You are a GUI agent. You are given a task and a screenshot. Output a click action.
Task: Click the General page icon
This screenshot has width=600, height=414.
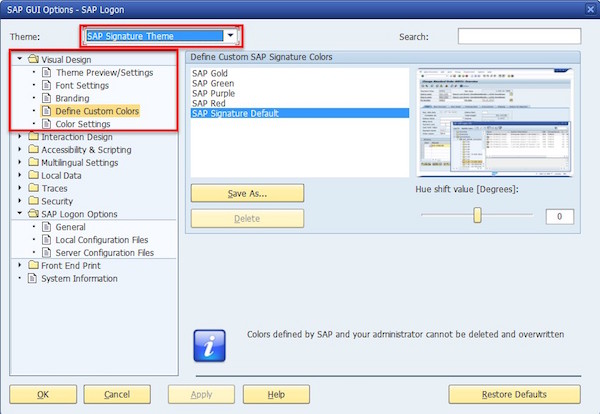[x=46, y=227]
